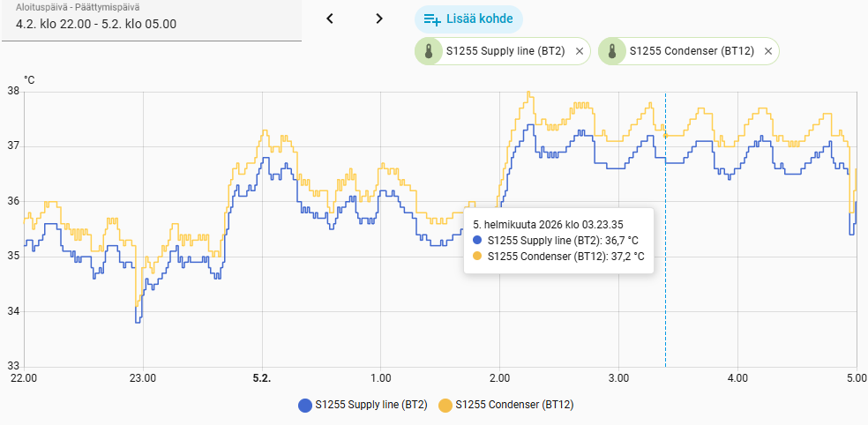Toggle Condenser (BT12) series in legend
868x425 pixels.
[514, 406]
